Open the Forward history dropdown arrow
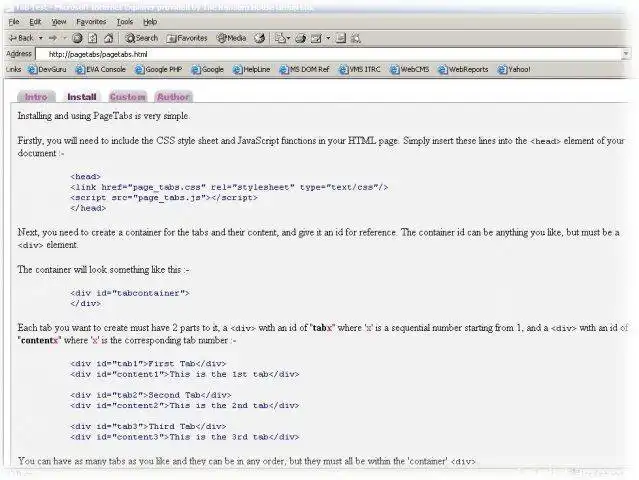639x480 pixels. [64, 38]
